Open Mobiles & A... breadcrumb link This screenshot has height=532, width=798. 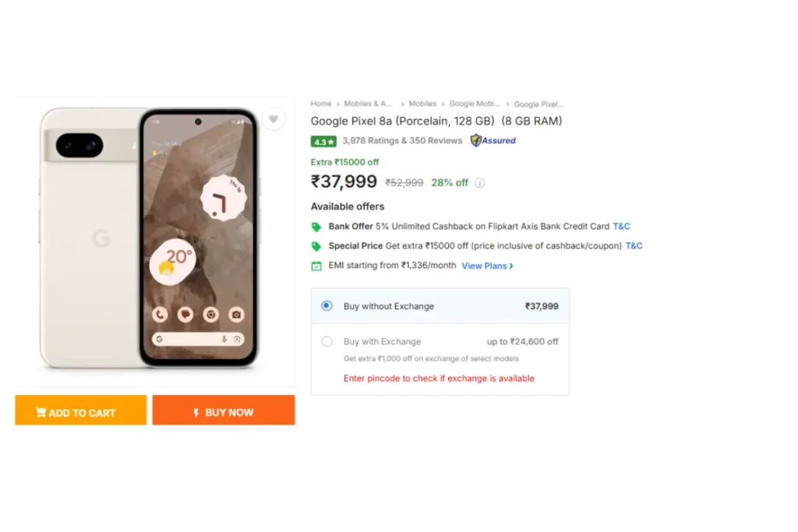point(368,104)
